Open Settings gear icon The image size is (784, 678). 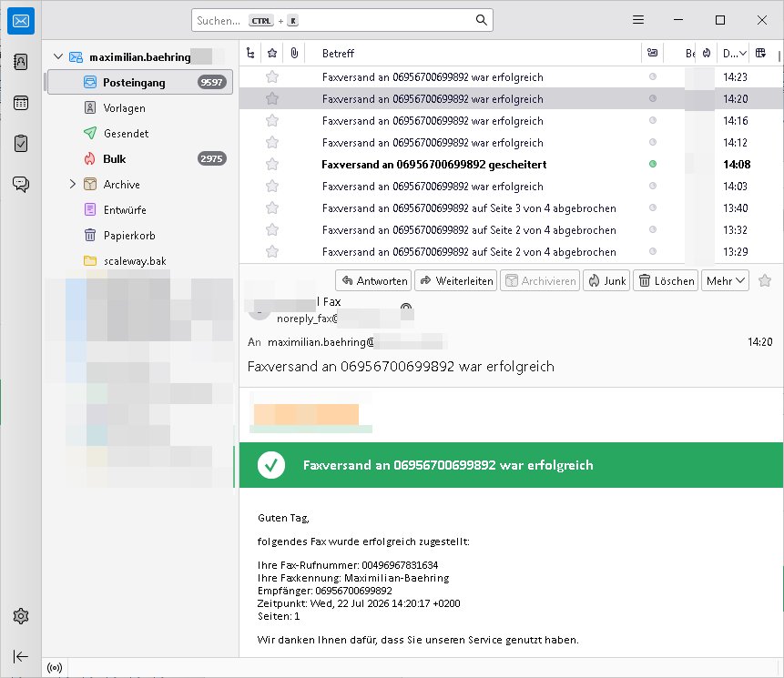coord(21,616)
